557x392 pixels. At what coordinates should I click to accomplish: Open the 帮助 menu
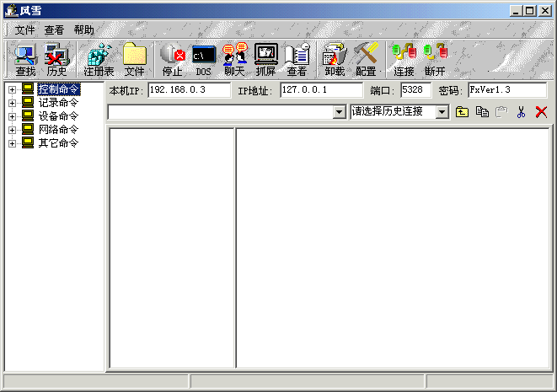point(83,30)
